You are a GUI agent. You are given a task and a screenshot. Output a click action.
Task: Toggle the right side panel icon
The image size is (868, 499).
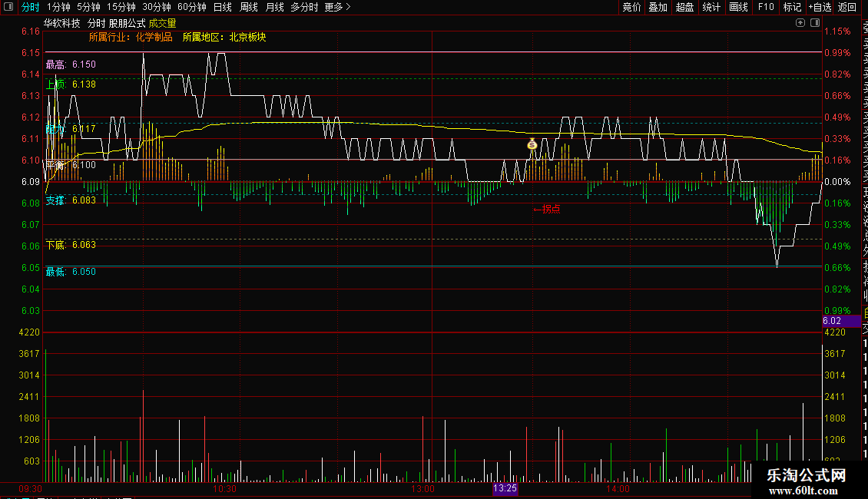[x=815, y=23]
